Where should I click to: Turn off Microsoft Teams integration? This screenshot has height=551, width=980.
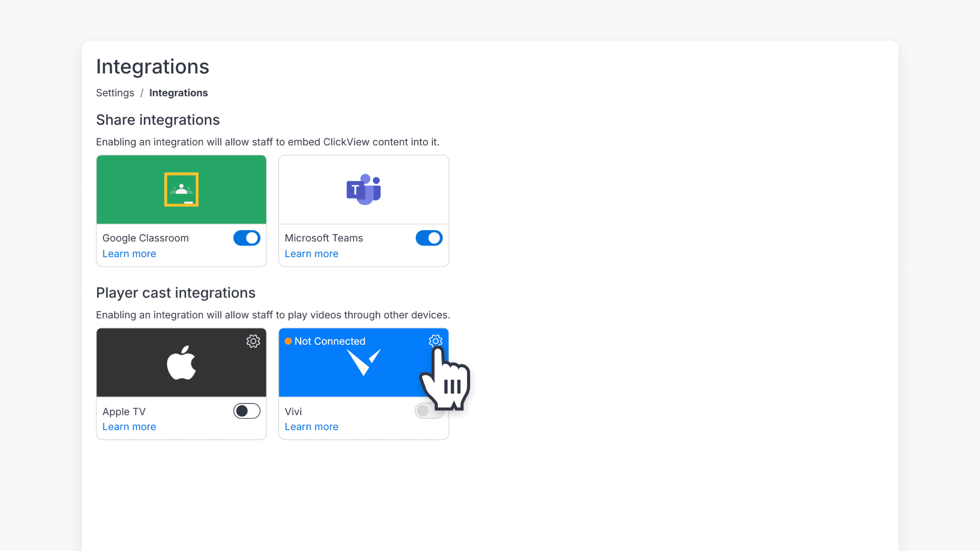click(x=429, y=238)
